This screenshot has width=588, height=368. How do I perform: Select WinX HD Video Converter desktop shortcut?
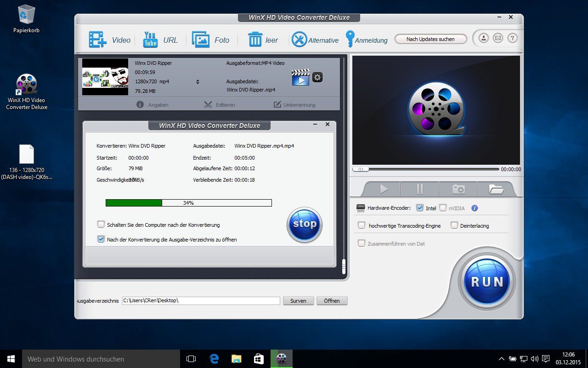click(26, 92)
